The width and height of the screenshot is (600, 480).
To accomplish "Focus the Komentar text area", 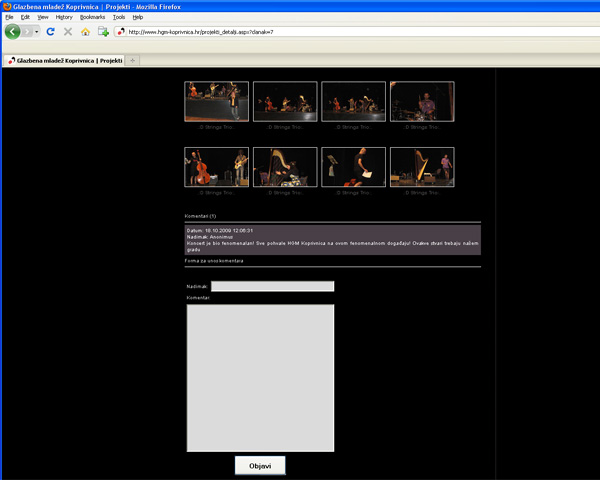I will point(260,378).
